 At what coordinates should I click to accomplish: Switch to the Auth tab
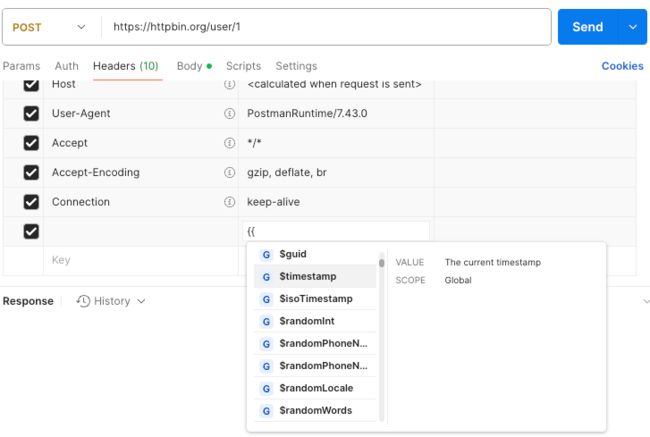tap(66, 66)
